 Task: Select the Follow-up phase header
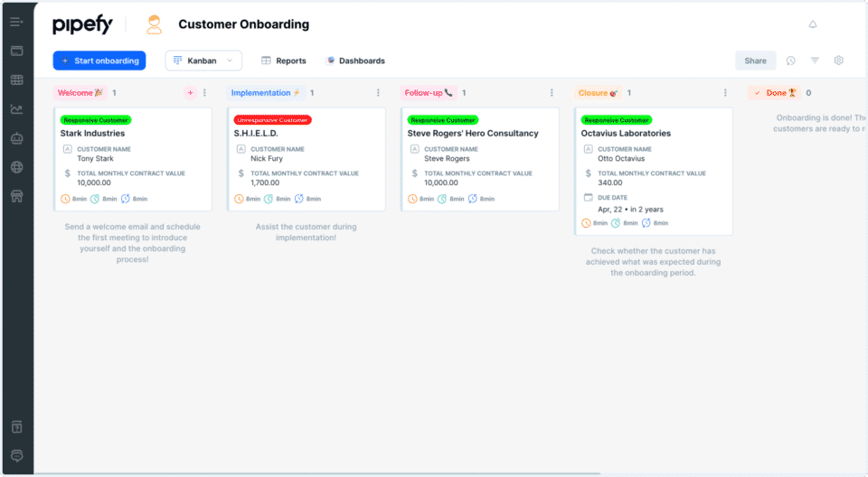point(429,93)
